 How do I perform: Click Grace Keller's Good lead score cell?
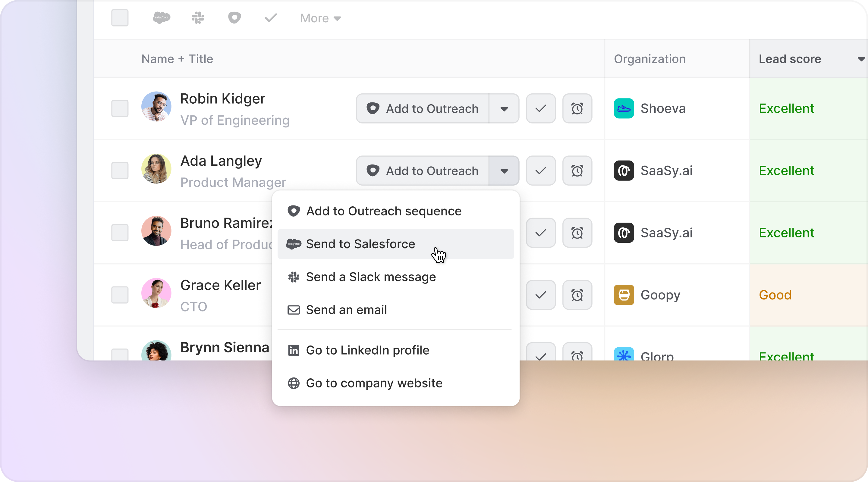point(775,295)
